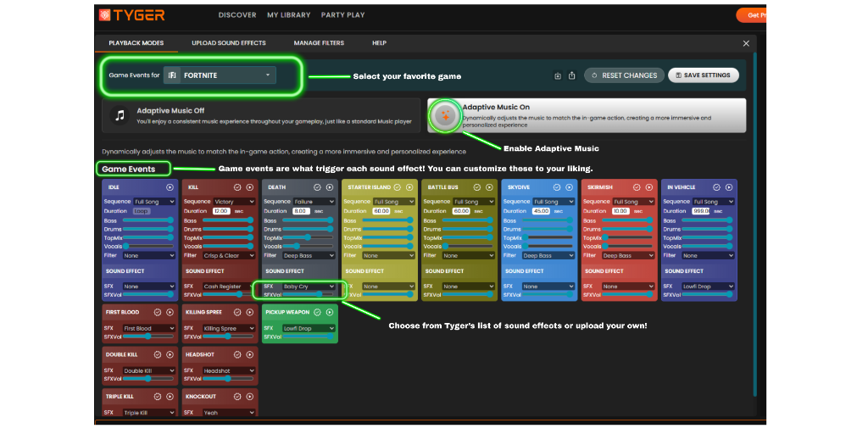868x434 pixels.
Task: Open the KILL Sequence dropdown showing Victory
Action: point(234,202)
